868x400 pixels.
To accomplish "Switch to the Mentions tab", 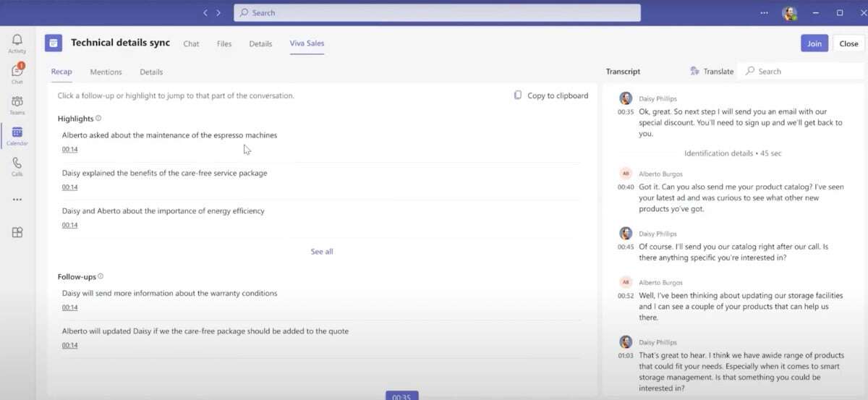I will 106,72.
